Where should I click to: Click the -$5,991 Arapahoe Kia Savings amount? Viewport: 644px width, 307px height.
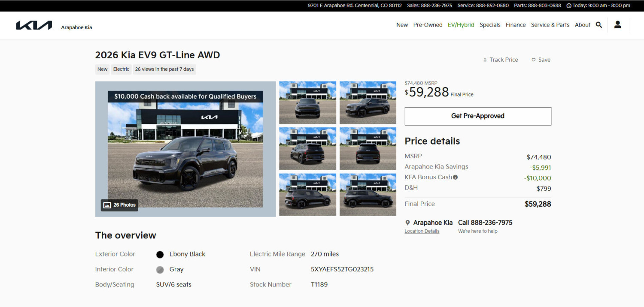coord(541,168)
